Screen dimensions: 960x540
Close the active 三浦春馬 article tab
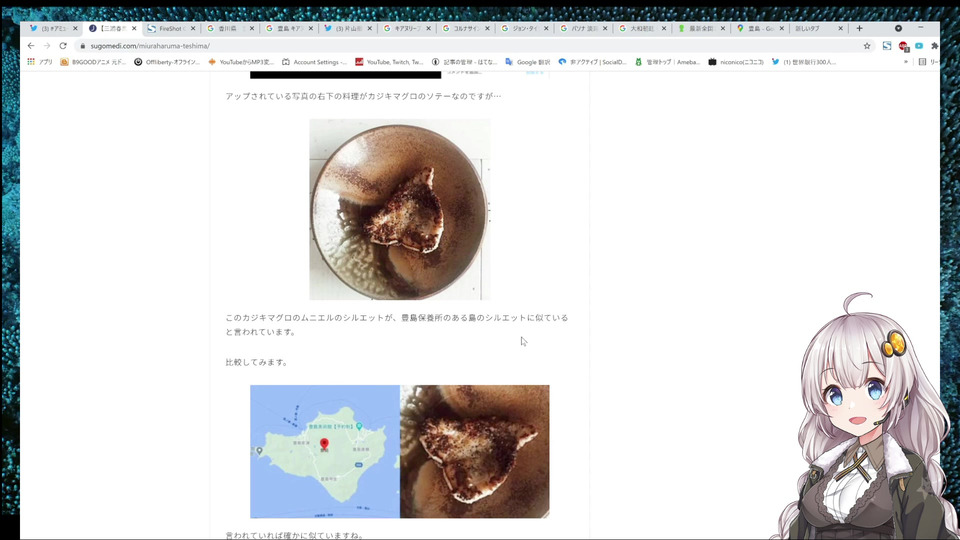pos(134,28)
